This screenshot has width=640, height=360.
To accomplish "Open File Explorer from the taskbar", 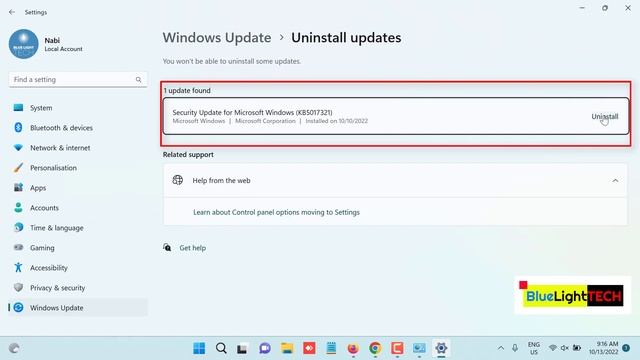I will pyautogui.click(x=287, y=348).
